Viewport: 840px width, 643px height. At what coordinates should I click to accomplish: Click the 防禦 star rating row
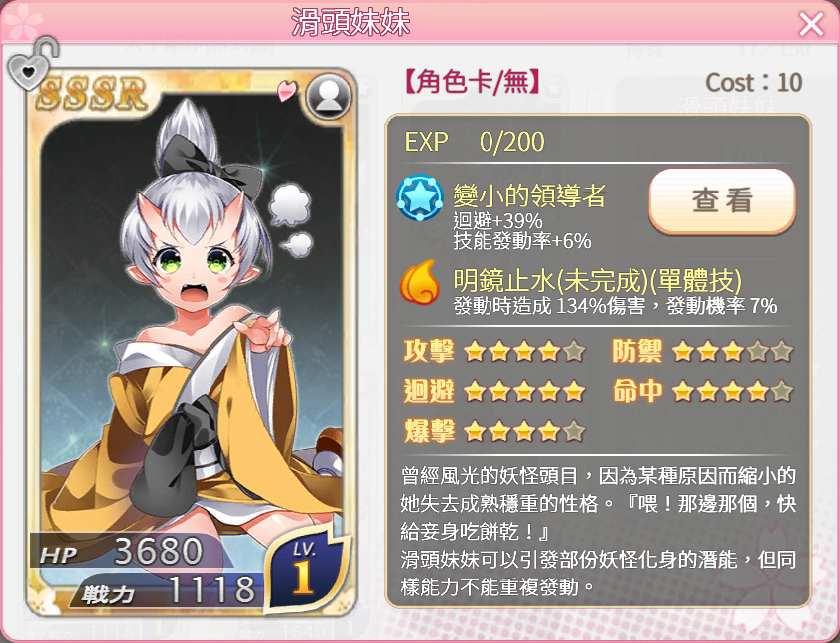(702, 351)
